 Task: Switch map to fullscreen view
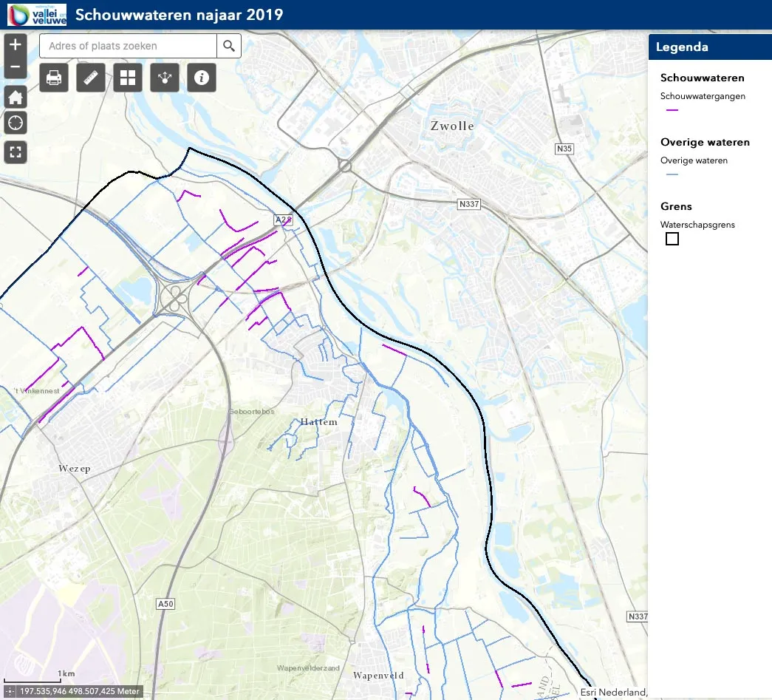[16, 153]
